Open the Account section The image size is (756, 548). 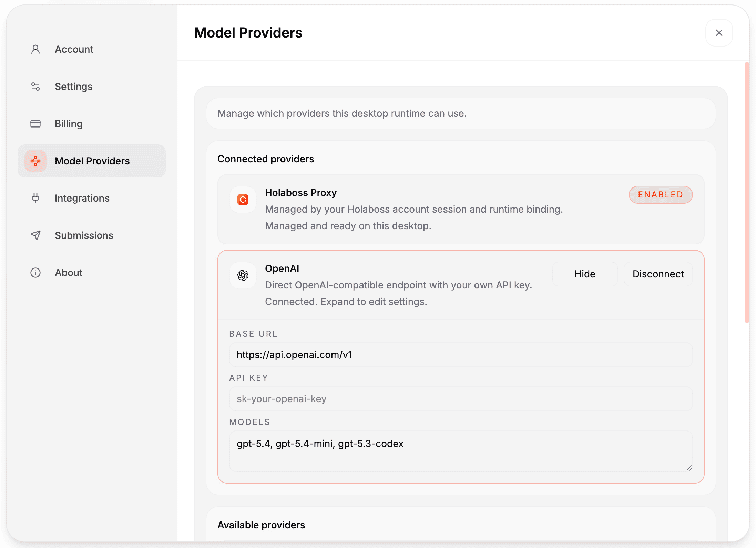74,49
